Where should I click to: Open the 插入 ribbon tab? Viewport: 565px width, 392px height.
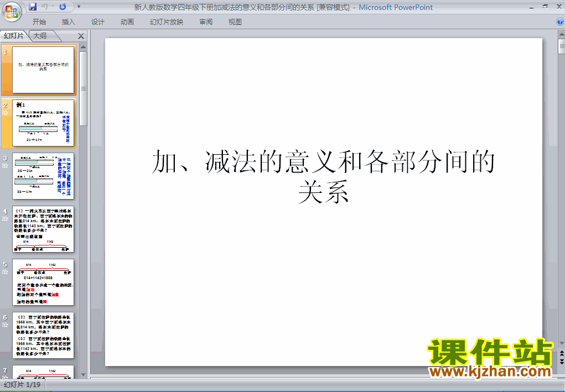point(69,22)
